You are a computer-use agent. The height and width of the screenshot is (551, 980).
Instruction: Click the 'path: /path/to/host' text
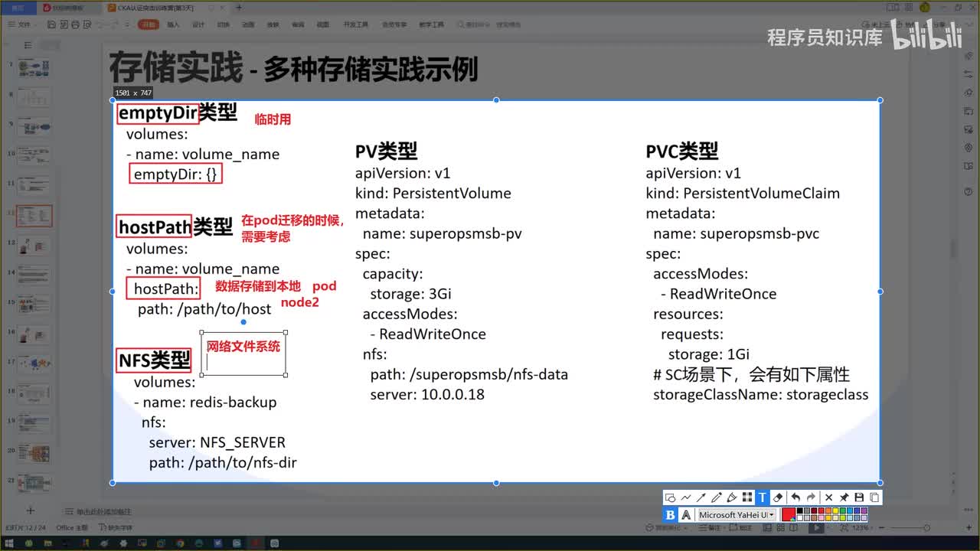(x=204, y=309)
